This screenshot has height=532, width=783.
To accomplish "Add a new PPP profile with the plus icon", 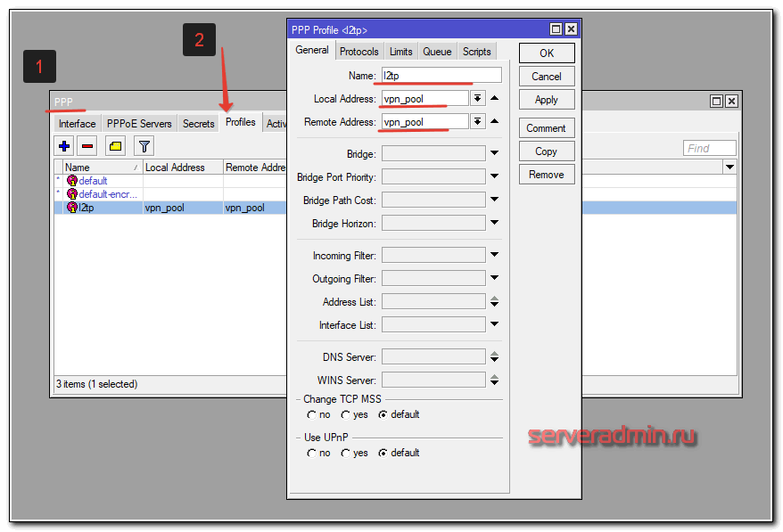I will pos(64,146).
